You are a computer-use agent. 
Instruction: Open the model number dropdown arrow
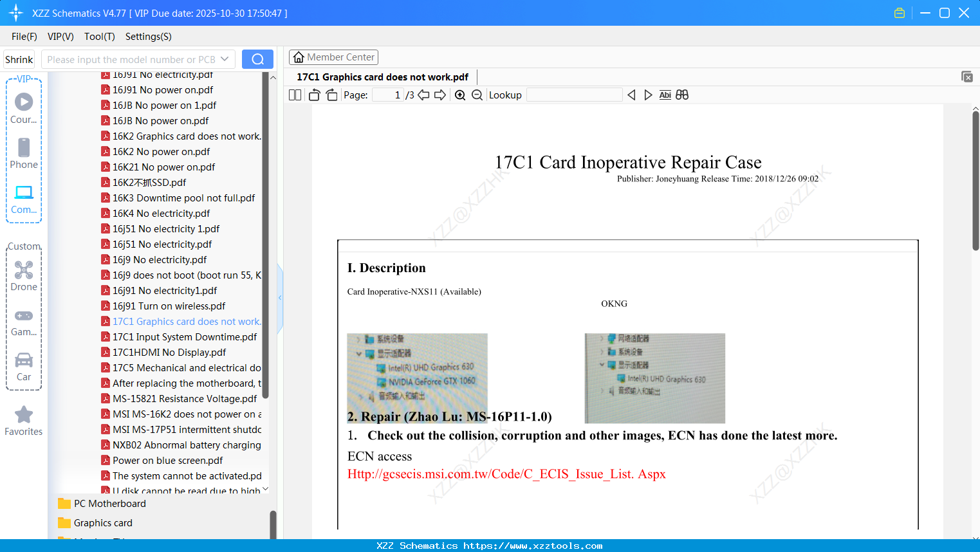tap(225, 59)
